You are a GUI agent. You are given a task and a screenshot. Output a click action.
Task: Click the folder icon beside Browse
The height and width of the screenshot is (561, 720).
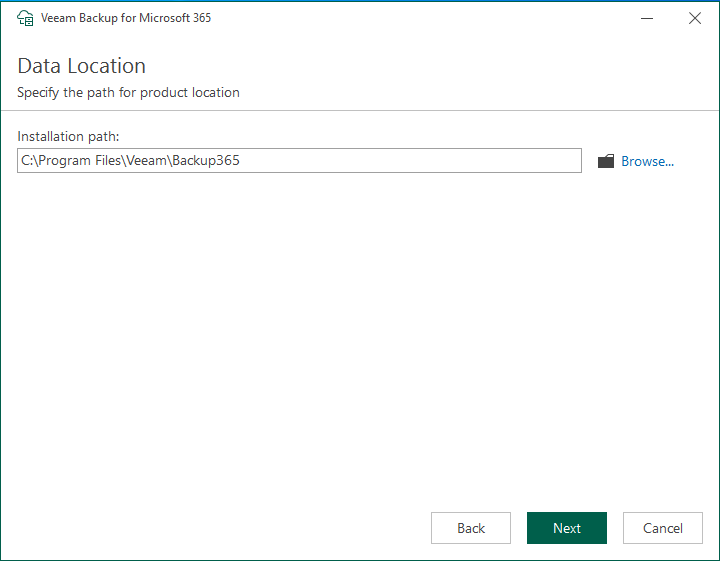pos(605,161)
